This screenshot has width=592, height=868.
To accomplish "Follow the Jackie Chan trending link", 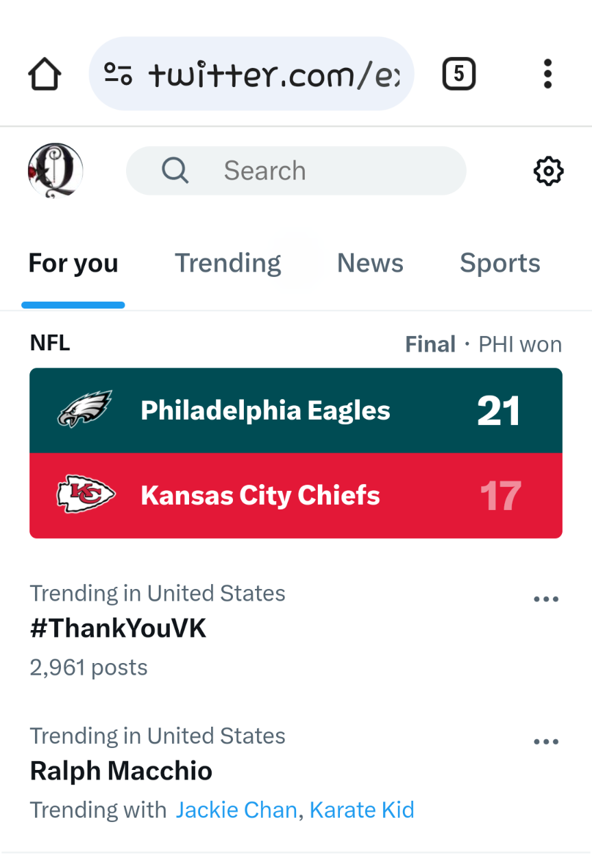I will point(236,810).
